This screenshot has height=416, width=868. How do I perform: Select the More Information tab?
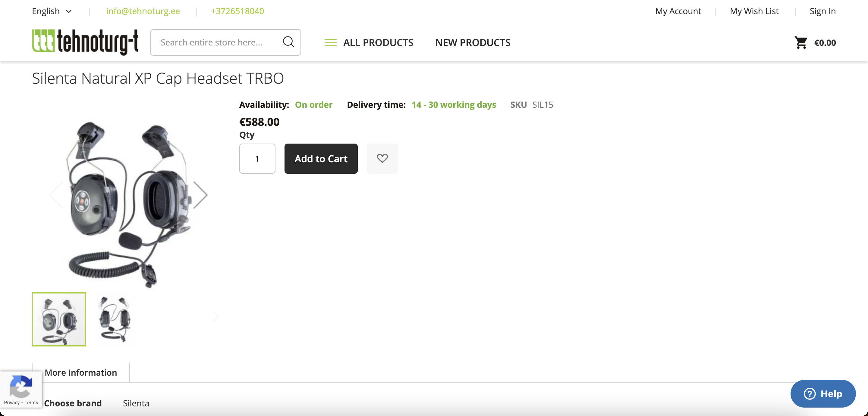point(81,373)
